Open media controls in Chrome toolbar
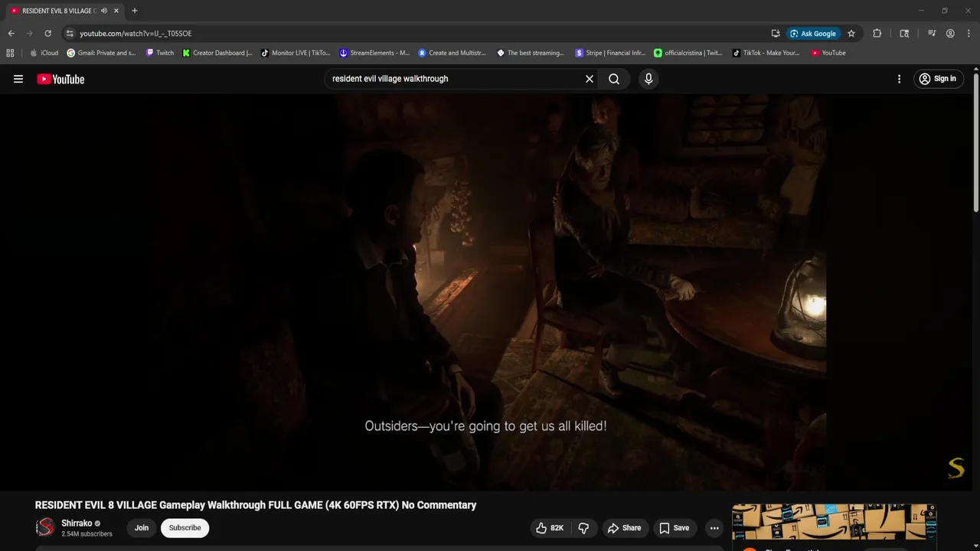This screenshot has width=980, height=551. [x=932, y=34]
